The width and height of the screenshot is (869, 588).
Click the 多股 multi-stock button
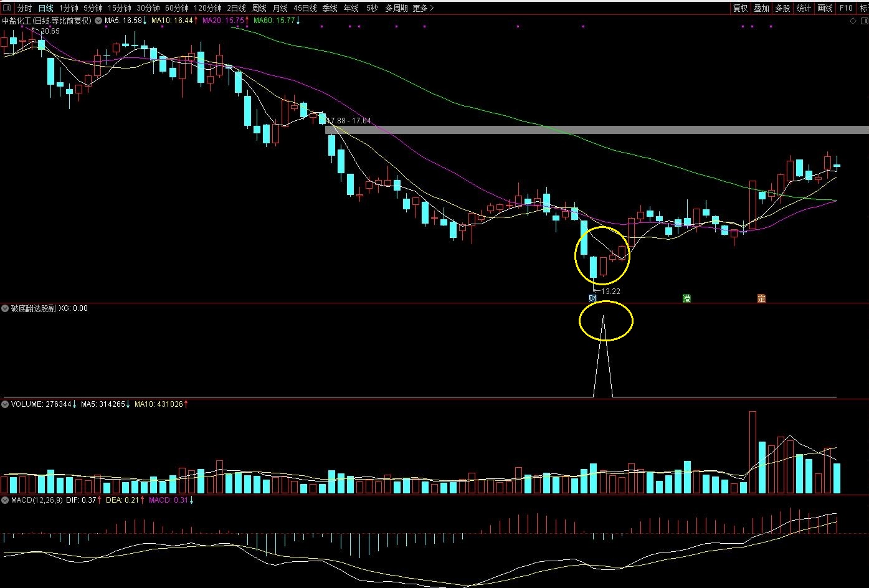click(x=782, y=8)
